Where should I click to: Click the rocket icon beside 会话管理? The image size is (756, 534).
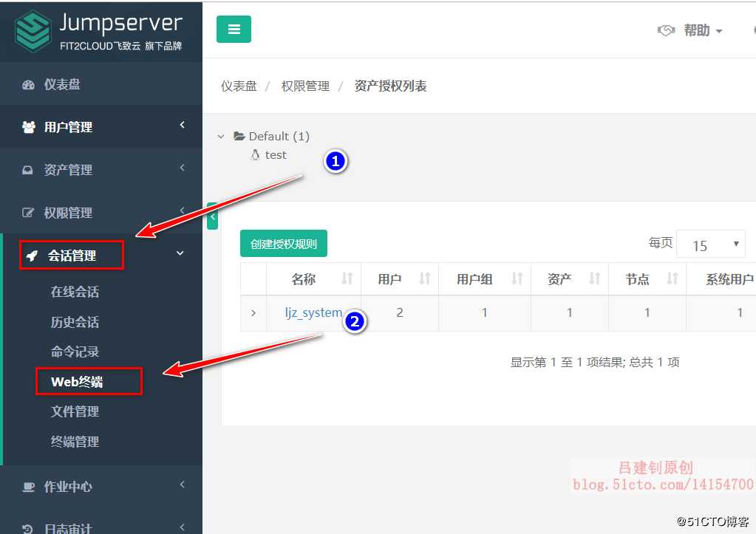(x=32, y=256)
